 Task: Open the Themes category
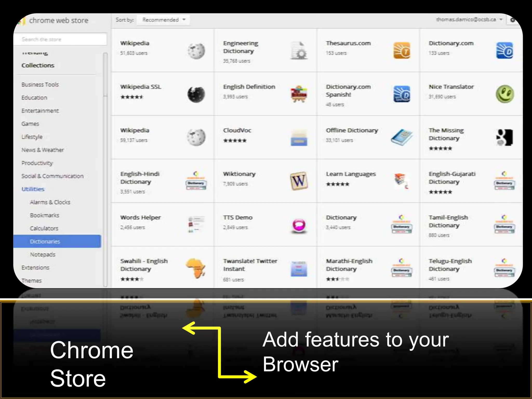[x=31, y=281]
